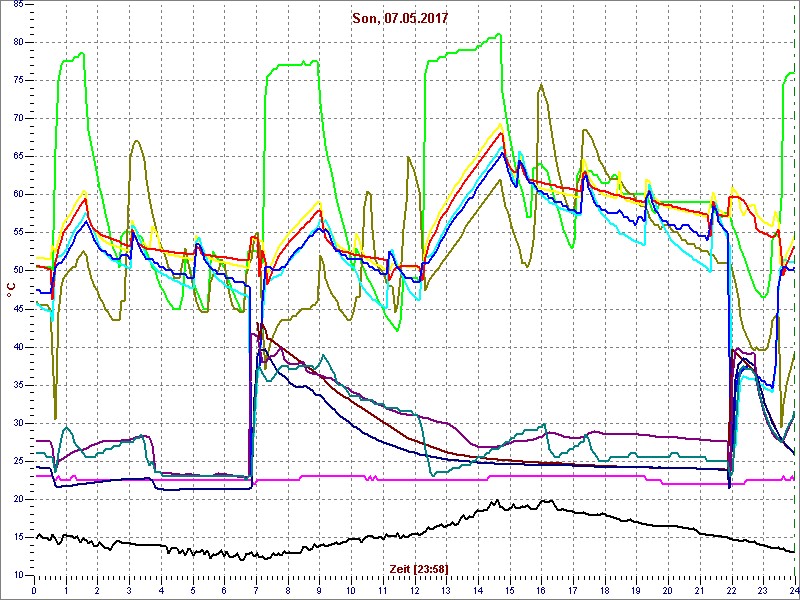The height and width of the screenshot is (600, 800).
Task: Click hour '6' on the time axis
Action: click(x=224, y=591)
